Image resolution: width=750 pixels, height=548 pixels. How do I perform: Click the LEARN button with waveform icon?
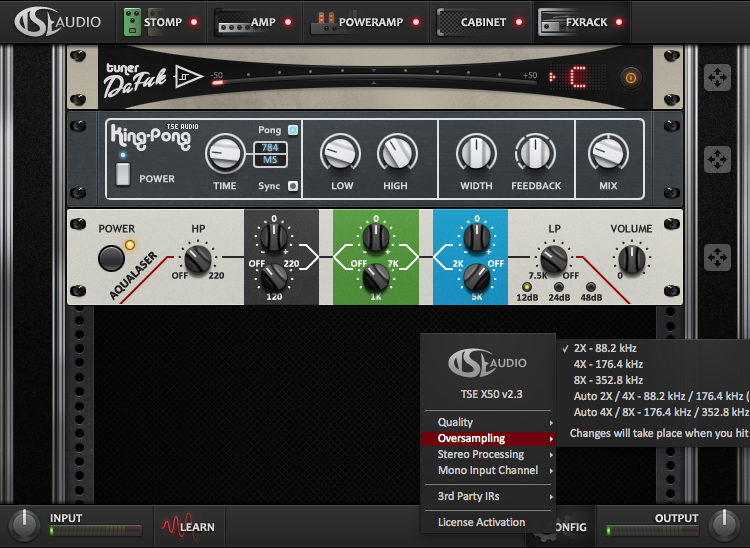pyautogui.click(x=188, y=526)
